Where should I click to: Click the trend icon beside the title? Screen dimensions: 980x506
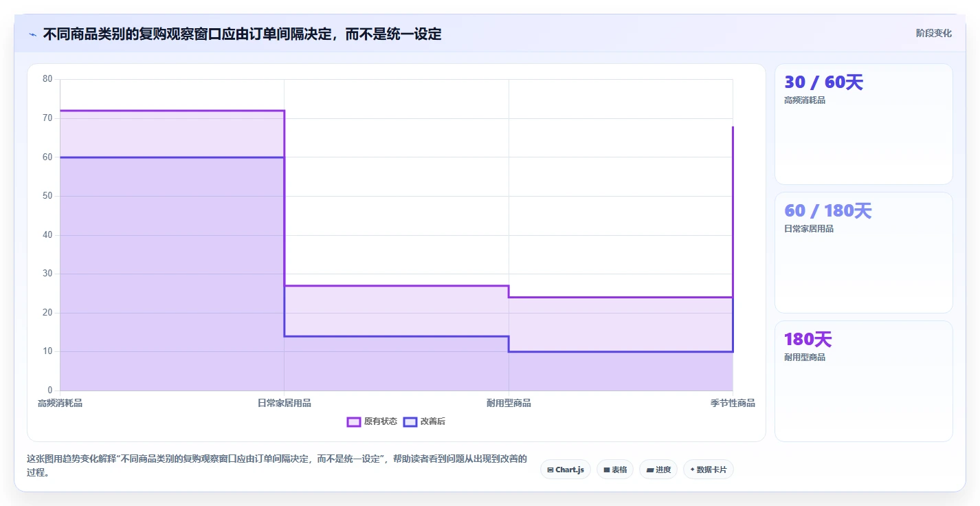tap(32, 34)
